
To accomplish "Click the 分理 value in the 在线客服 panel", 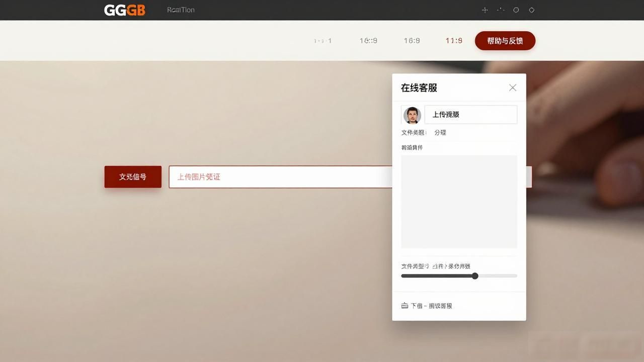I will pyautogui.click(x=440, y=133).
